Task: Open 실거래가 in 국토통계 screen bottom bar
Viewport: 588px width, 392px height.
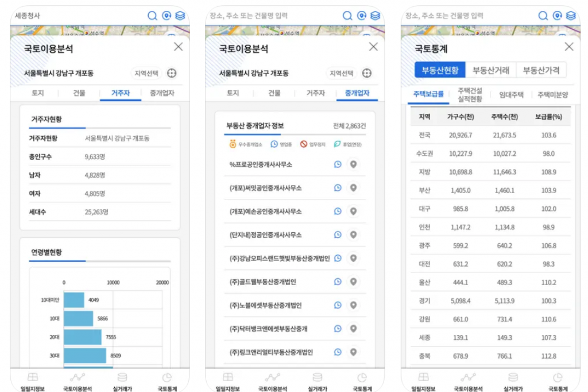Action: pyautogui.click(x=513, y=382)
